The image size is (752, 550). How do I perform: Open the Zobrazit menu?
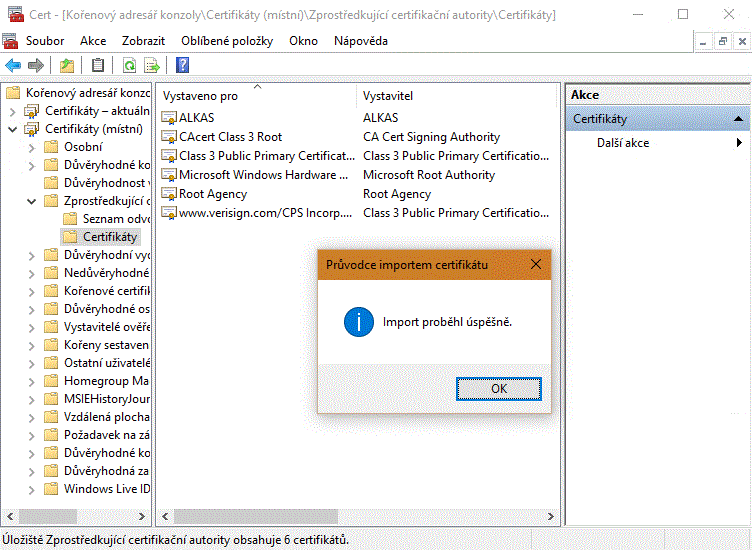tap(143, 41)
